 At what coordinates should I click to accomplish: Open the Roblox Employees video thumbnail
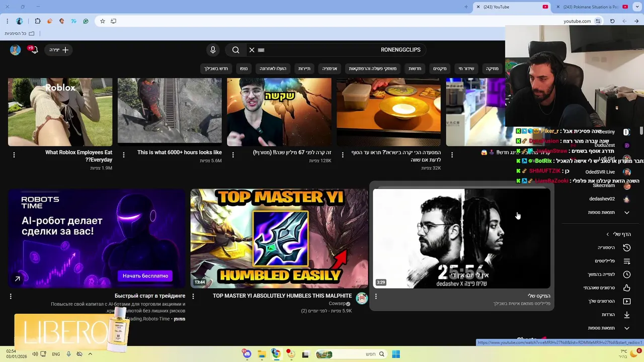click(60, 112)
